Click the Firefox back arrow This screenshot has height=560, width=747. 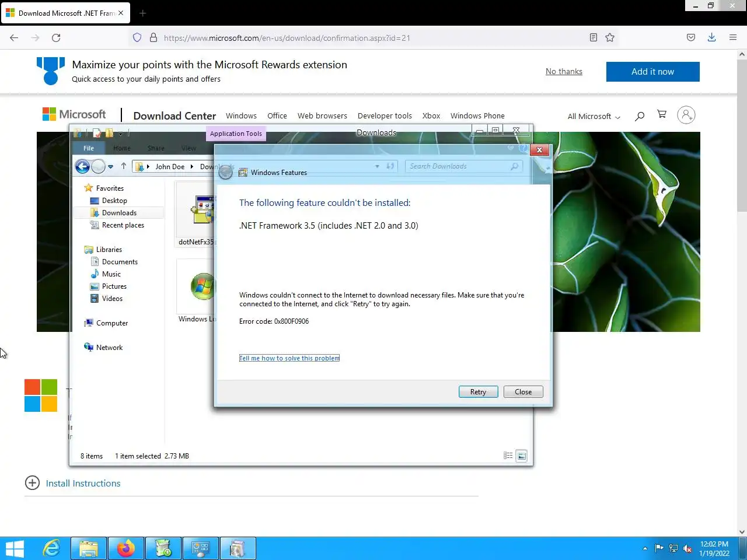(14, 38)
